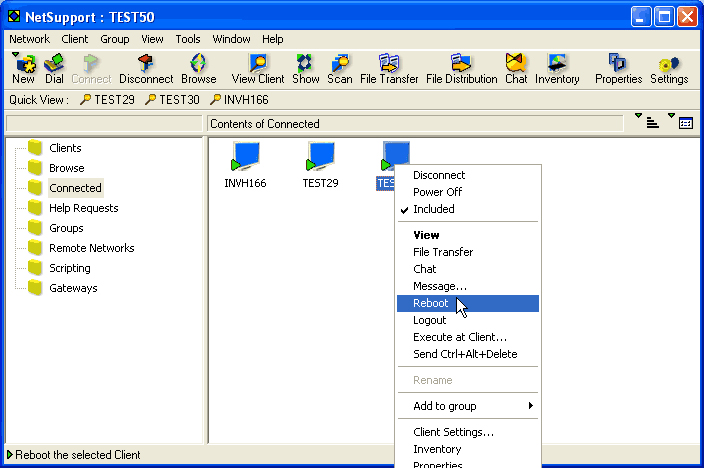Select the Help Requests folder
Screen dimensions: 704x468
73,208
